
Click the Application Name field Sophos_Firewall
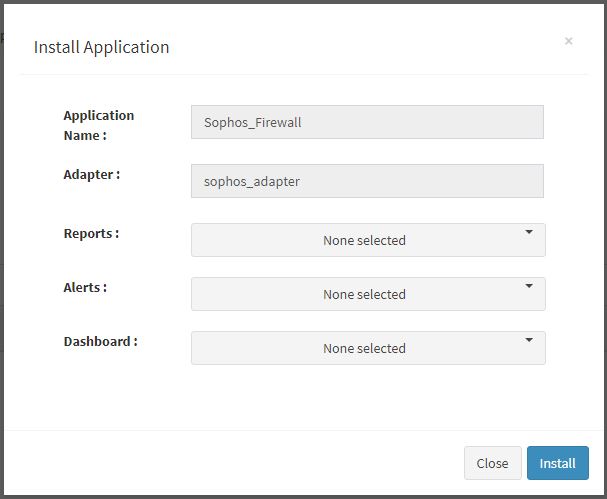tap(367, 122)
